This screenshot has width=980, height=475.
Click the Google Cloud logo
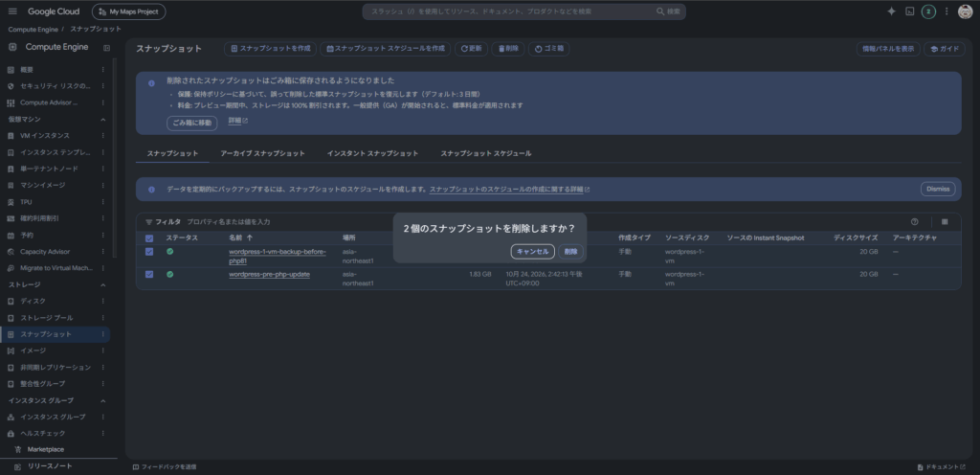click(54, 11)
